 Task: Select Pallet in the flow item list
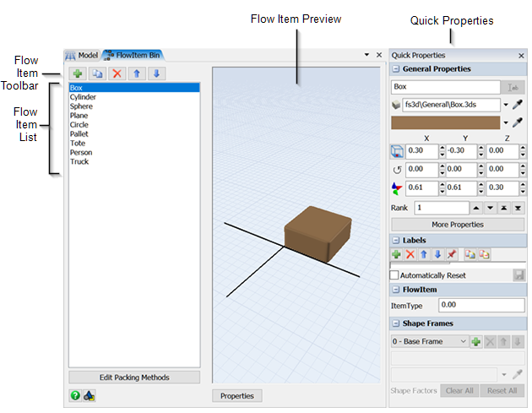[x=79, y=134]
